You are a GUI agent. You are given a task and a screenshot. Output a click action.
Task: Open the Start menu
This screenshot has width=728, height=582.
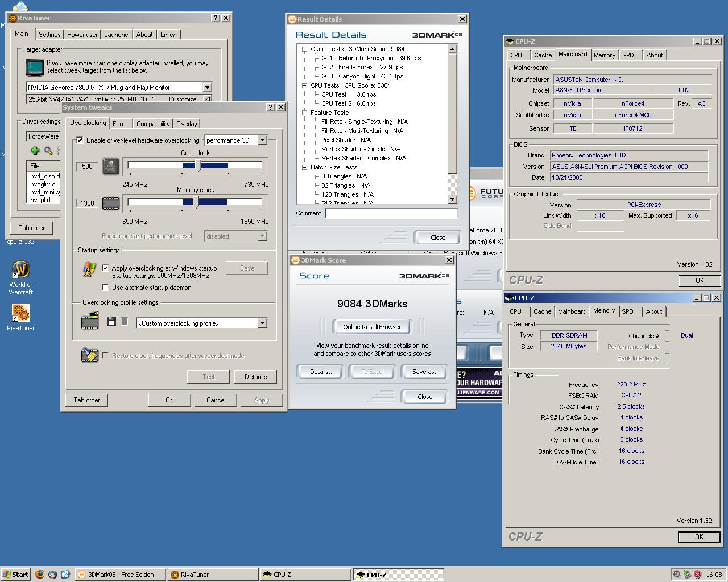15,574
